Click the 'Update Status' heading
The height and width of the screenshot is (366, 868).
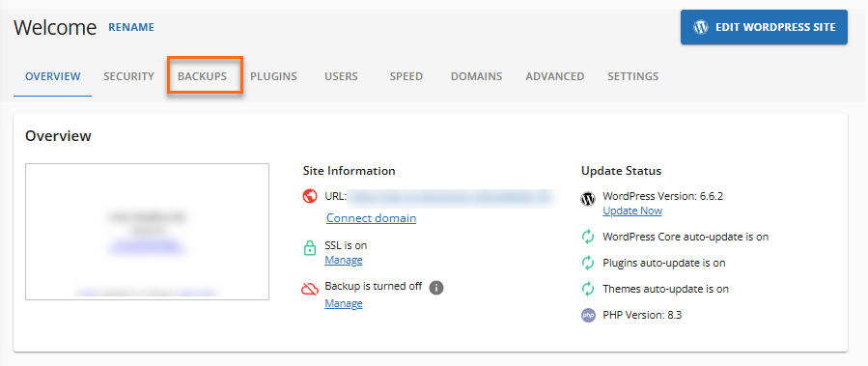621,171
